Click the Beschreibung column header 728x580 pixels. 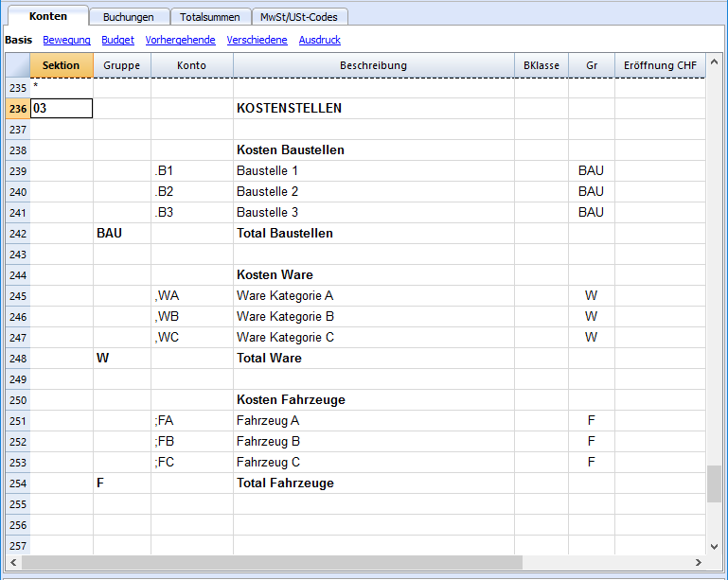point(374,65)
